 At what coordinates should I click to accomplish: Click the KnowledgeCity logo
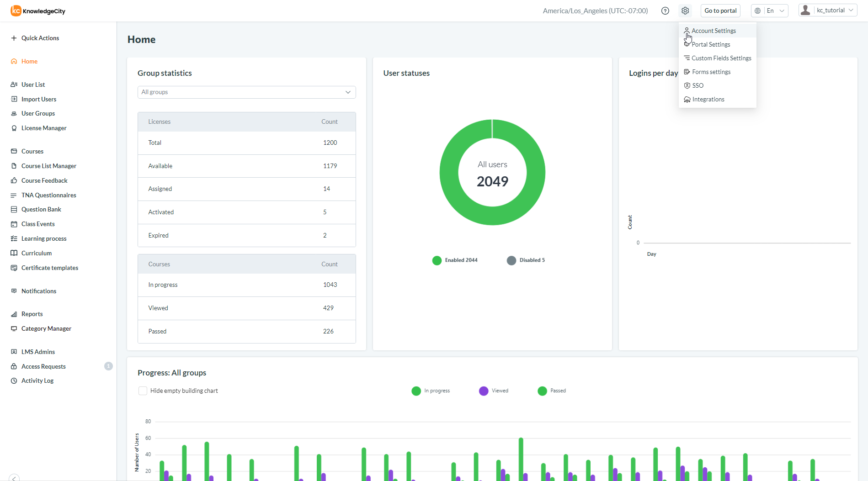tap(38, 11)
